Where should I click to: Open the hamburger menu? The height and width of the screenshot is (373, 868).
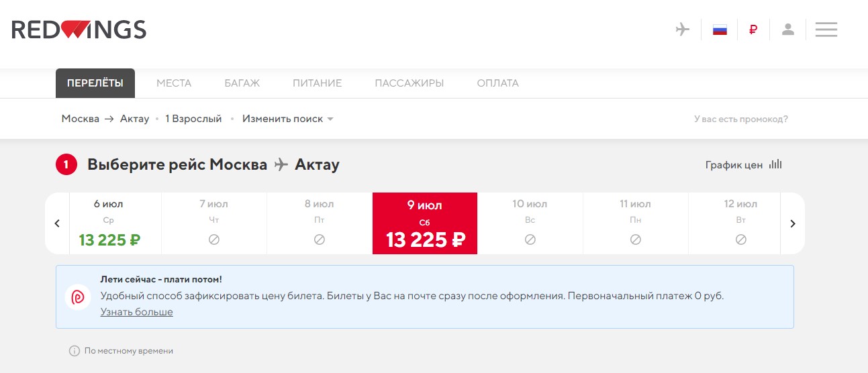826,30
